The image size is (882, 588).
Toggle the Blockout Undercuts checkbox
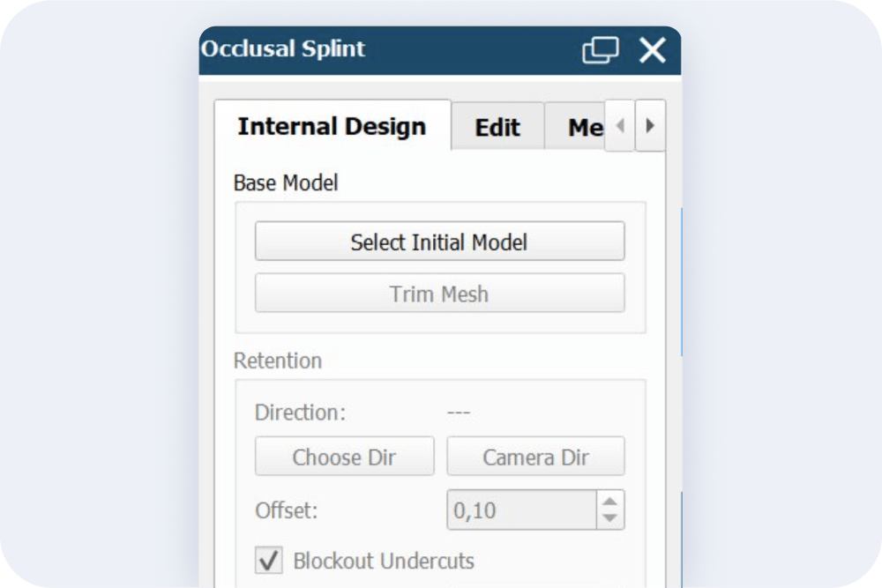pos(269,560)
